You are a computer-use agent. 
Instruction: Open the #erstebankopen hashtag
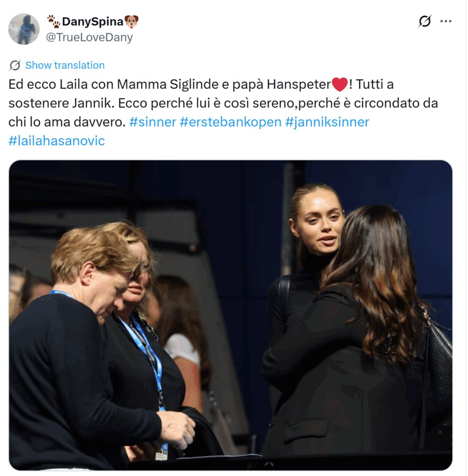pyautogui.click(x=231, y=122)
